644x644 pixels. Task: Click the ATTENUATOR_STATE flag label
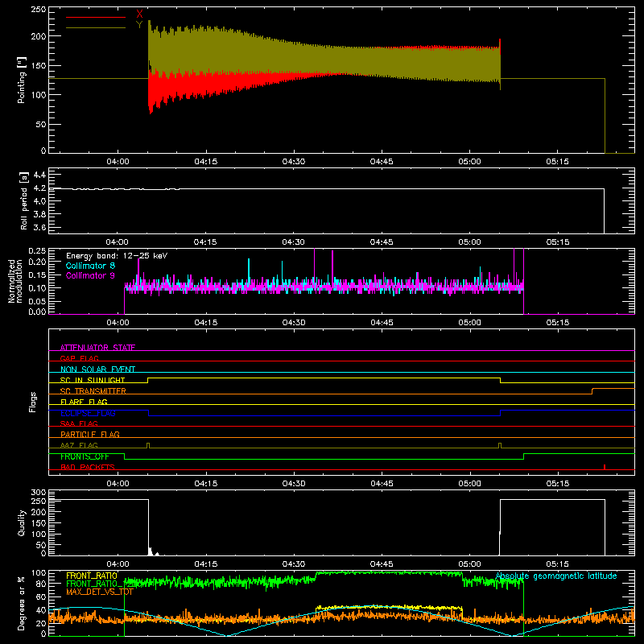pos(97,348)
